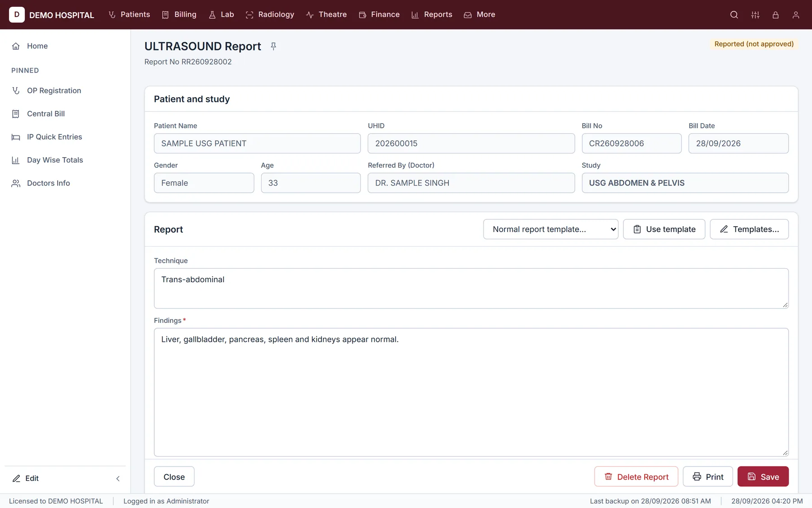Screen dimensions: 812x508
Task: Click the Patient Name field
Action: [257, 144]
